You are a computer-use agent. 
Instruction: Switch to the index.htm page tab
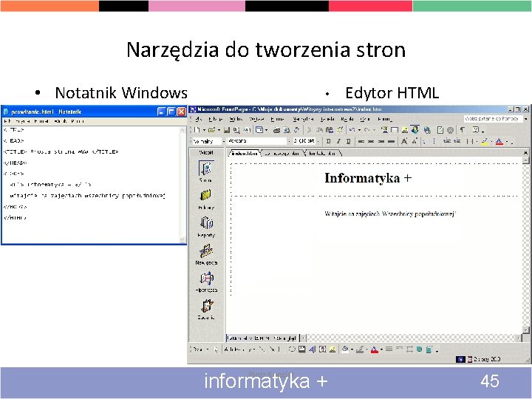coord(245,154)
